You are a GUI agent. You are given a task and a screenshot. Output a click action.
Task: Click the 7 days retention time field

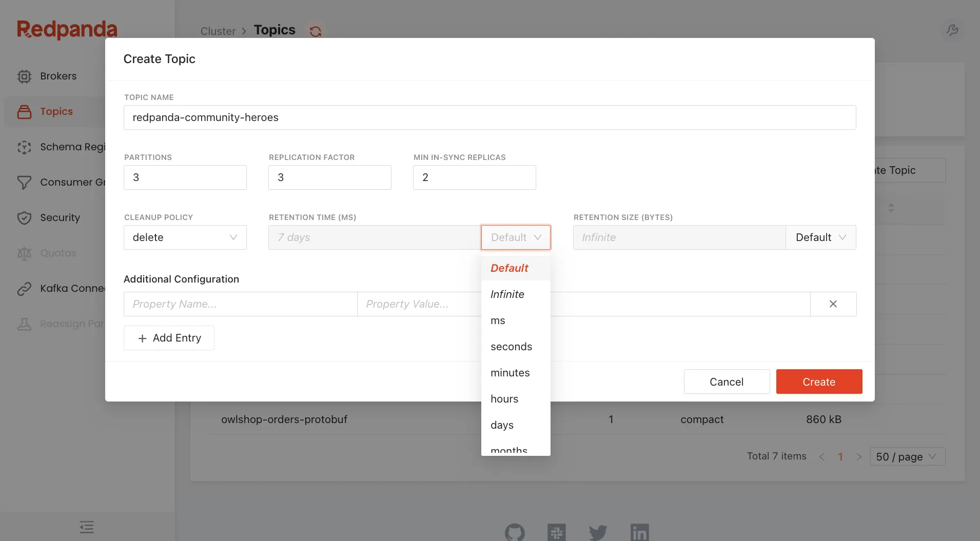(375, 237)
